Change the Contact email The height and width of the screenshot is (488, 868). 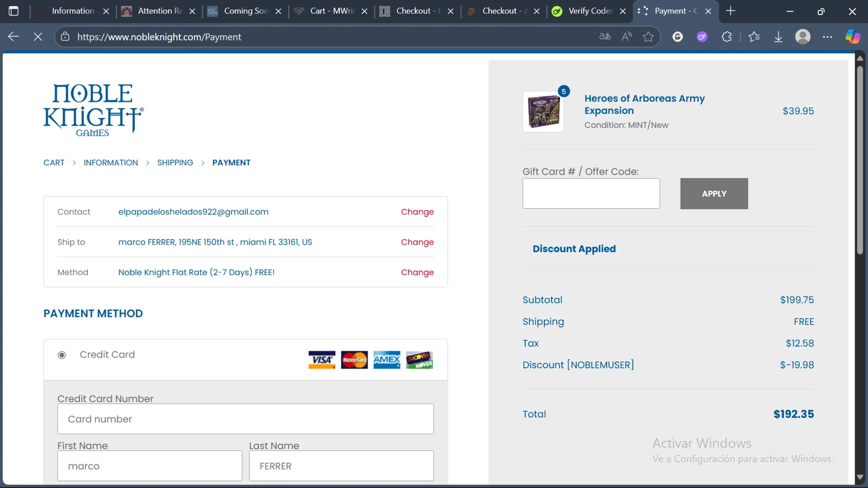[x=417, y=212]
